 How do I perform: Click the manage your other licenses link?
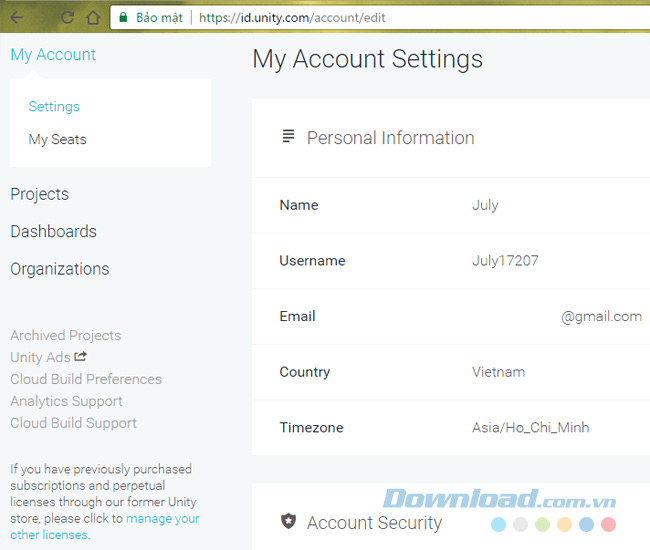tap(162, 519)
